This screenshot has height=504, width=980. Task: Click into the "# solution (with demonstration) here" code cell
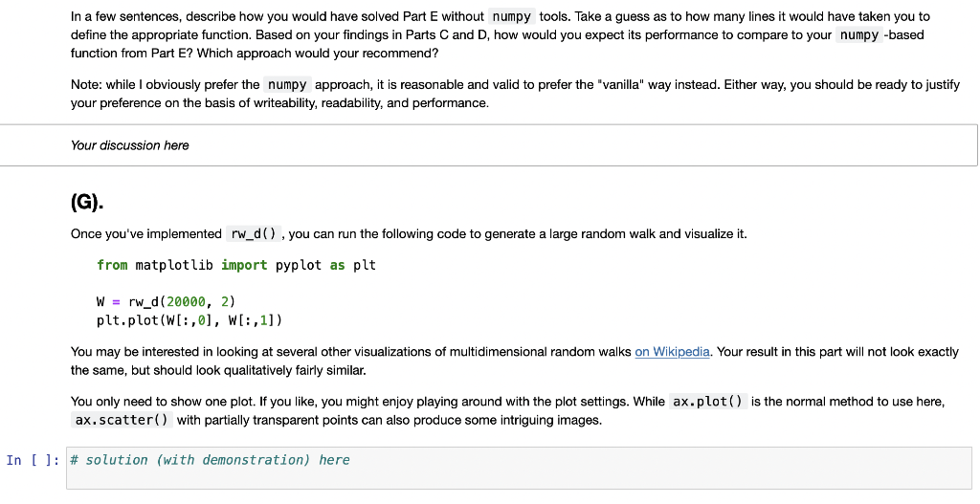(x=519, y=468)
